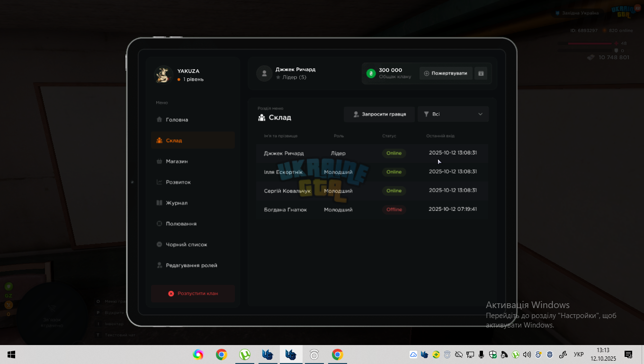Open the Магазин section in sidebar
Viewport: 644px width, 364px height.
(x=193, y=162)
